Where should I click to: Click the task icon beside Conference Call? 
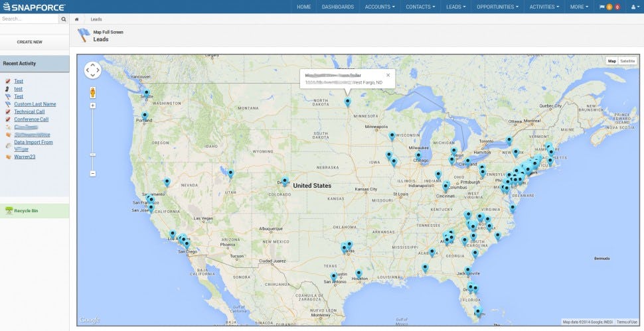click(8, 119)
